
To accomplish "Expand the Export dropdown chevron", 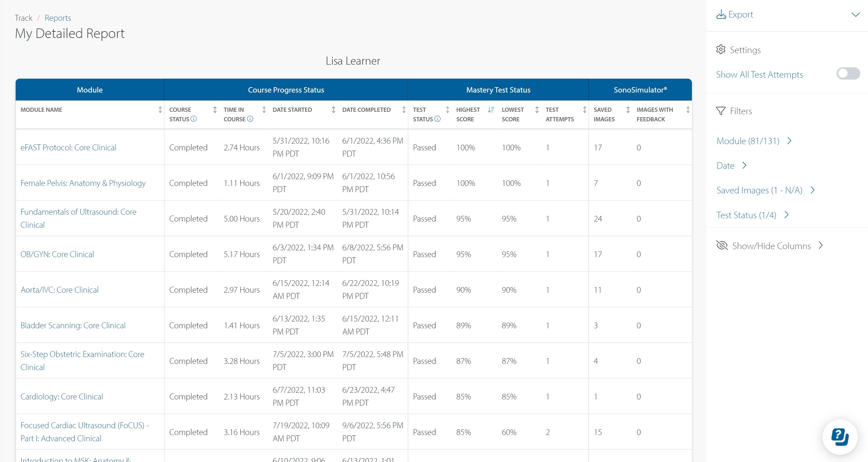I will [856, 15].
